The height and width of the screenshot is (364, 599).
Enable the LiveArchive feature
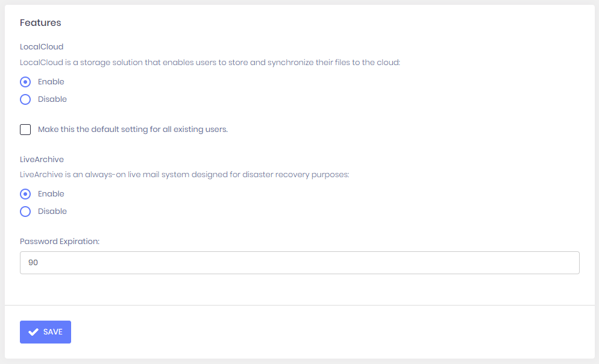coord(25,193)
